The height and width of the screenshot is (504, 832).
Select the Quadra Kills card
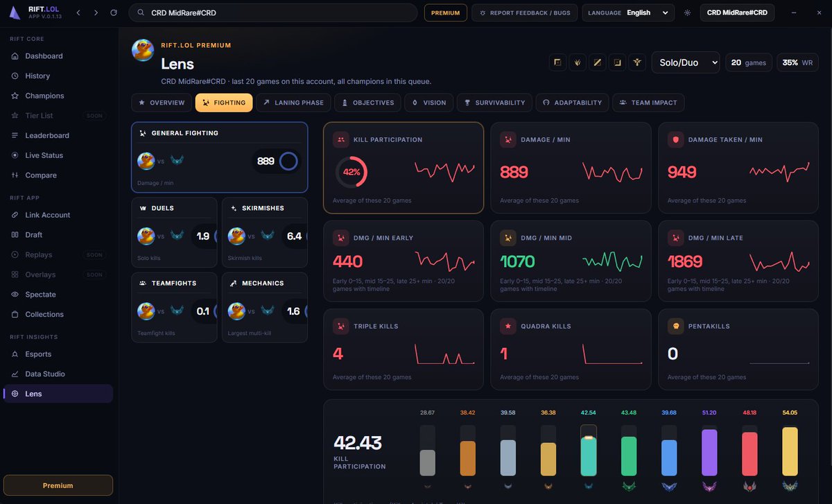pyautogui.click(x=571, y=349)
